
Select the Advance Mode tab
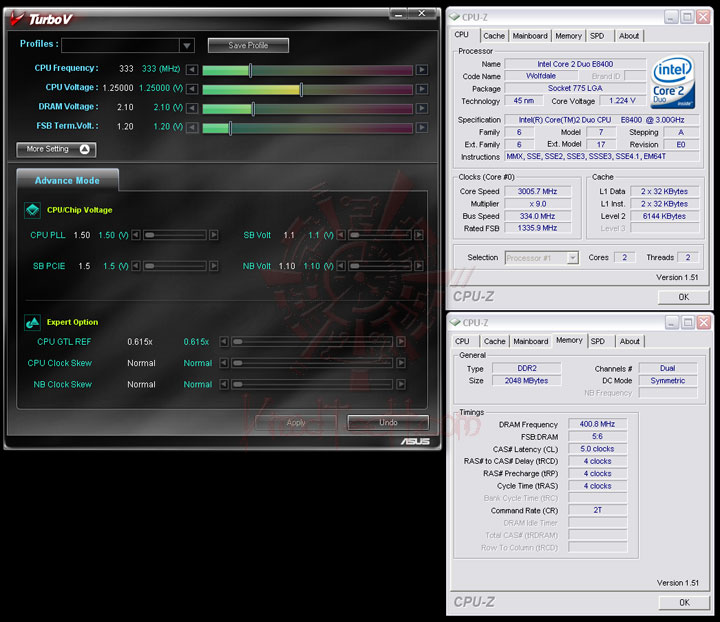coord(67,180)
